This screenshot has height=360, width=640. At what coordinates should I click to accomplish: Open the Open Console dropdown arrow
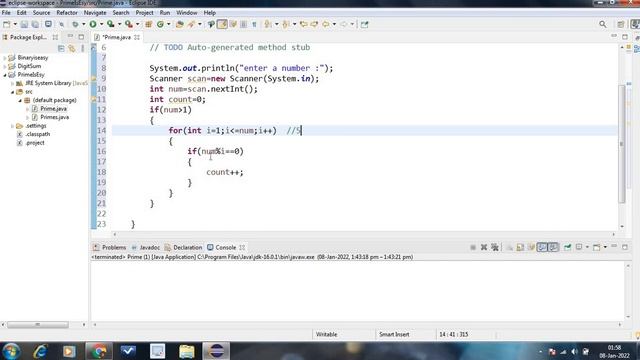(x=605, y=247)
